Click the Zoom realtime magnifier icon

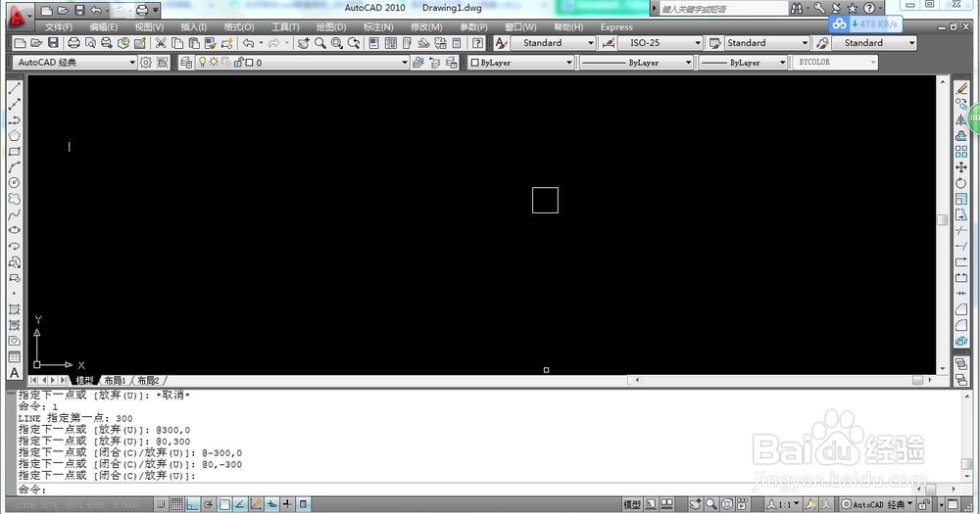tap(320, 43)
